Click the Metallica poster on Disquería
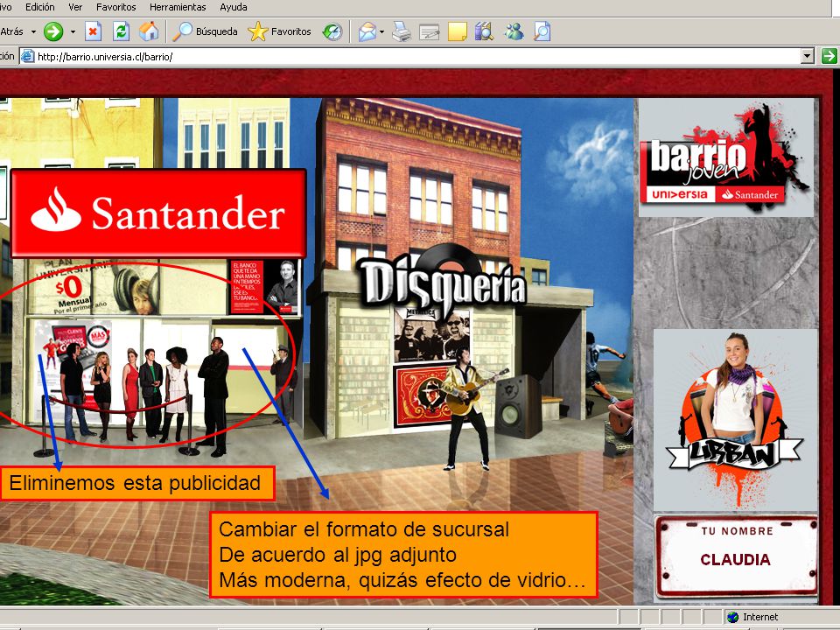 pos(431,334)
